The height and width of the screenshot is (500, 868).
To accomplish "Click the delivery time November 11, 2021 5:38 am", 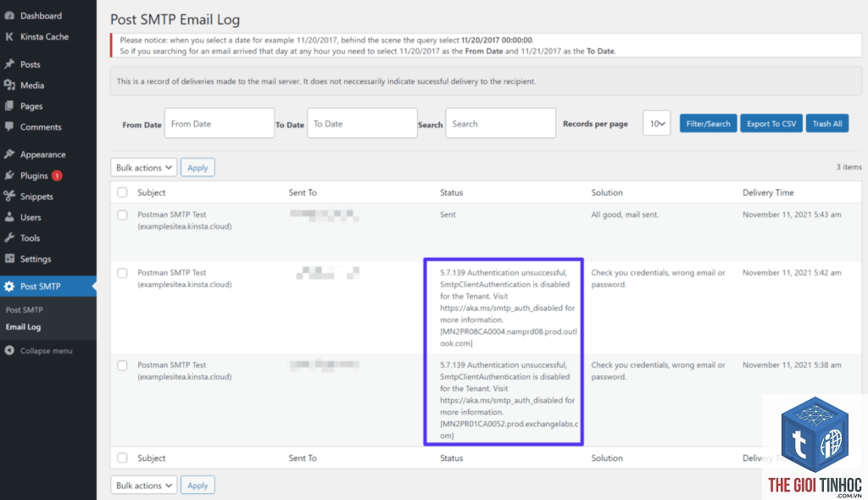I will [x=792, y=365].
